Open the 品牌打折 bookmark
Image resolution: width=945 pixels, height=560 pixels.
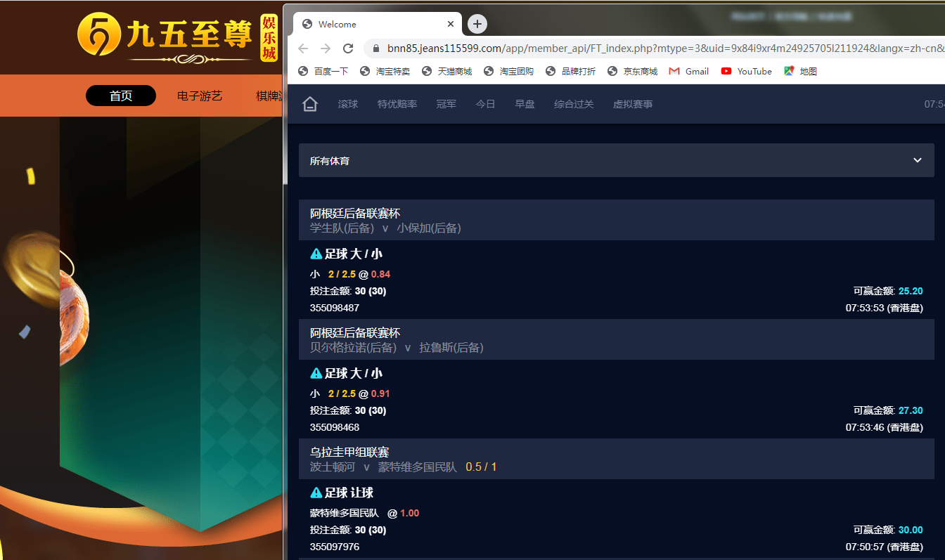coord(571,71)
